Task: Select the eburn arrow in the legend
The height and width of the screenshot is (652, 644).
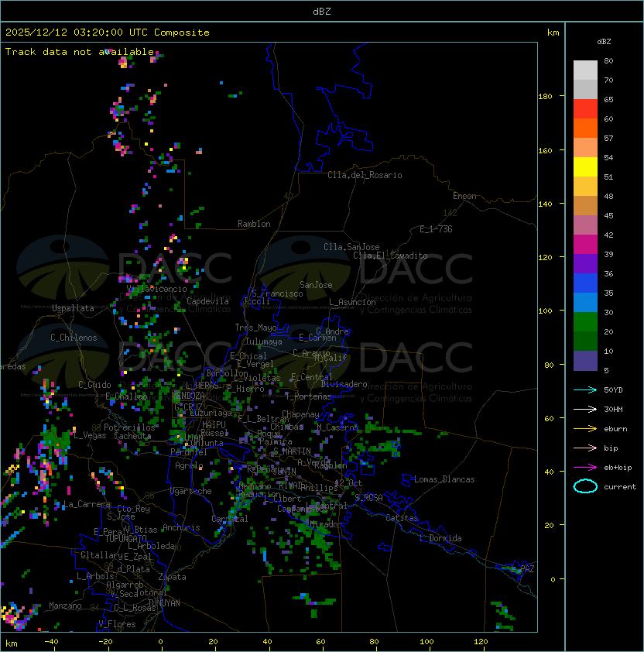Action: 585,428
